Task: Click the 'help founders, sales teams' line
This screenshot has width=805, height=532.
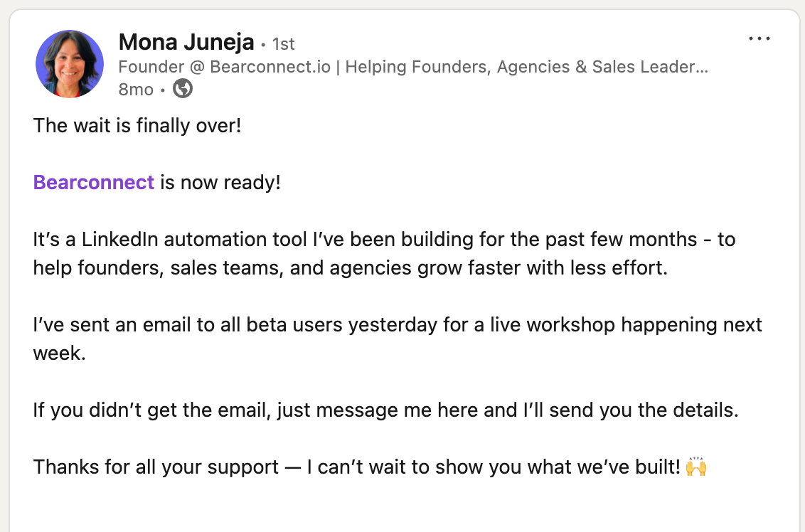Action: (x=351, y=268)
